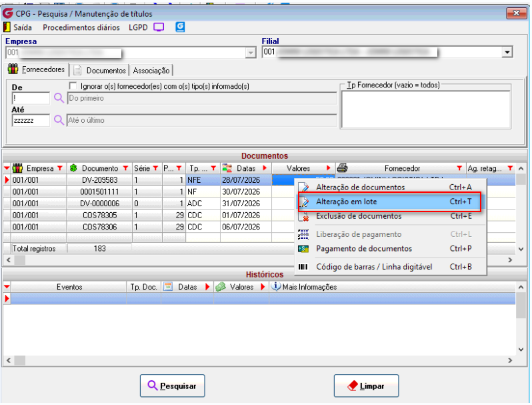Click the filter icon on Documento column
Viewport: 532px width, 405px height.
[x=125, y=168]
